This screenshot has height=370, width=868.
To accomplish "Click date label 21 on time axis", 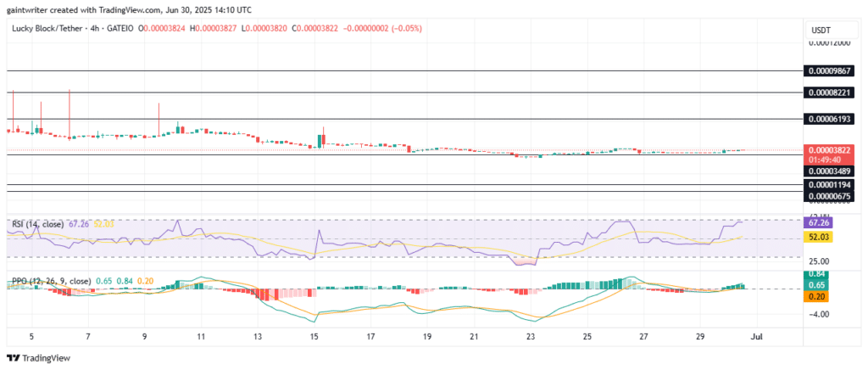I will point(474,336).
